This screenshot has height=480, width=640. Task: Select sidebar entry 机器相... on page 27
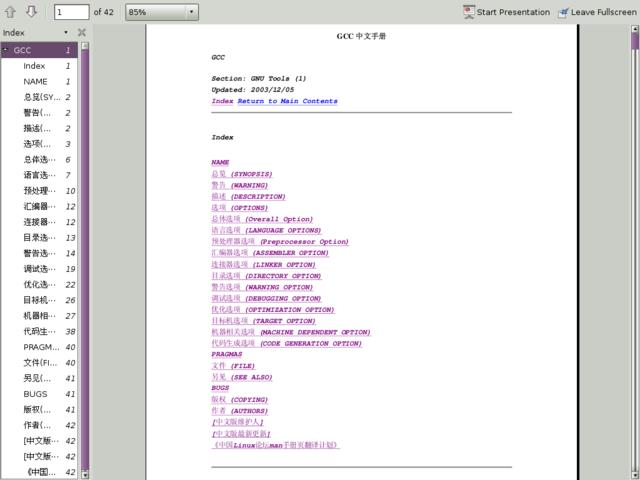point(39,316)
